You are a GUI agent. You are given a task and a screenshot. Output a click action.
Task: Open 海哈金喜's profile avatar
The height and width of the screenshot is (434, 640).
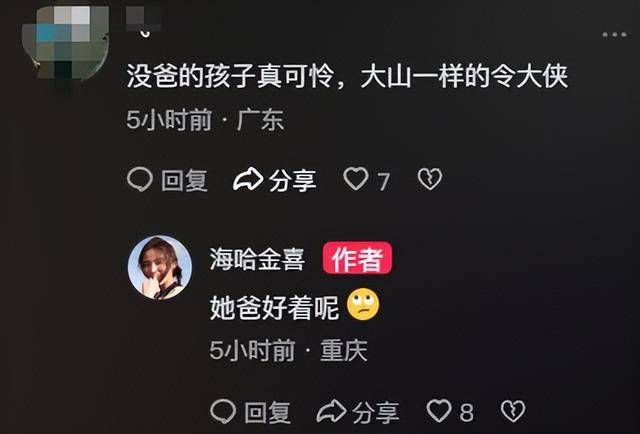click(x=160, y=268)
